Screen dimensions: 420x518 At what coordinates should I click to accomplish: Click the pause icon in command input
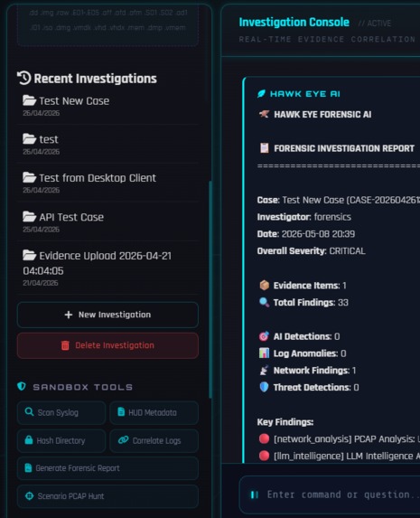[254, 494]
